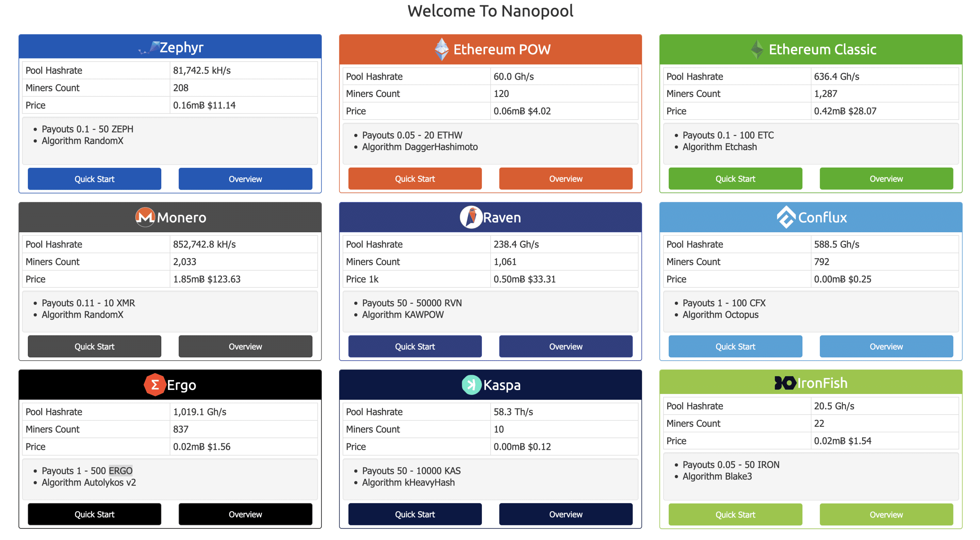This screenshot has width=980, height=540.
Task: Open Raven Quick Start
Action: (415, 346)
